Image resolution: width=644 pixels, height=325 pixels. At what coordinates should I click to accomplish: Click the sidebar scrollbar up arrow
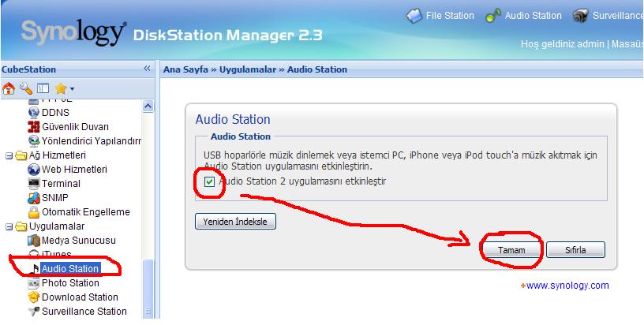click(148, 106)
